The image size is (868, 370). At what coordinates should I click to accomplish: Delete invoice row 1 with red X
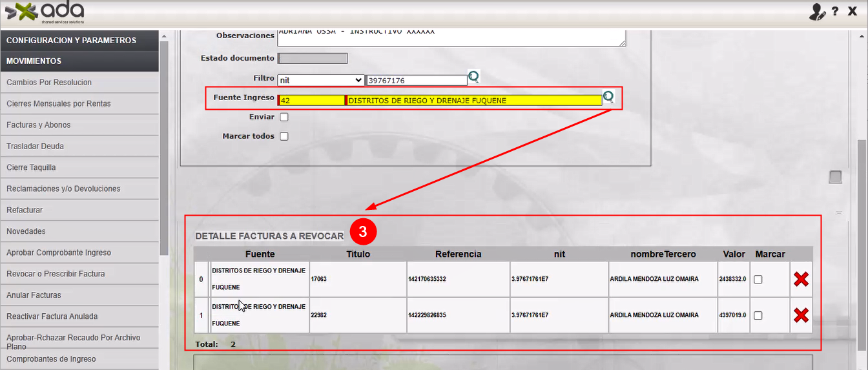click(x=801, y=315)
